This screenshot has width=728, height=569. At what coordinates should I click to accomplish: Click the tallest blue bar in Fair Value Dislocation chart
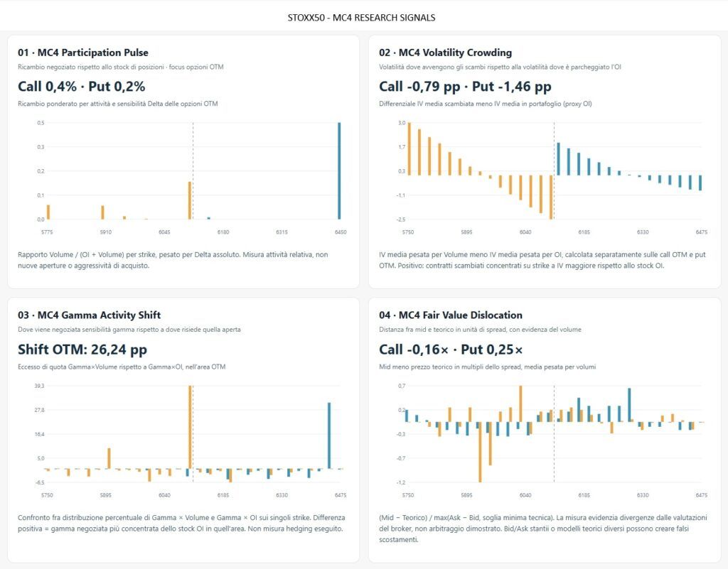630,405
